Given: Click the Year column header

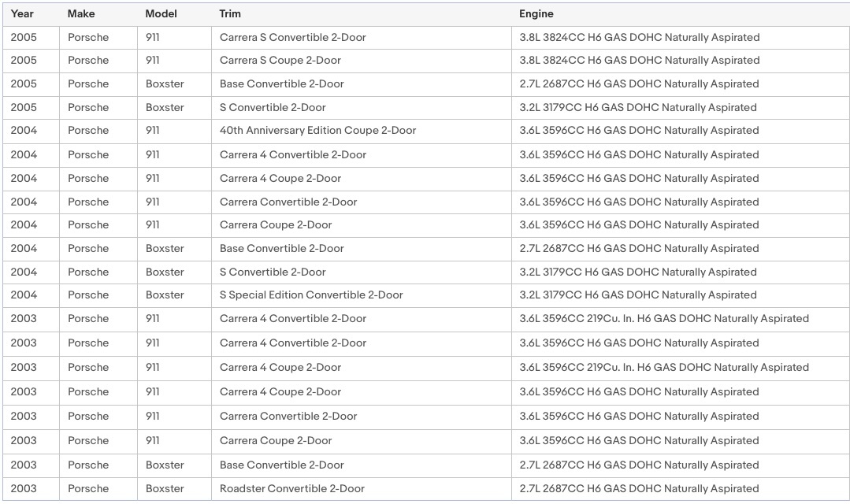Looking at the screenshot, I should pyautogui.click(x=22, y=13).
